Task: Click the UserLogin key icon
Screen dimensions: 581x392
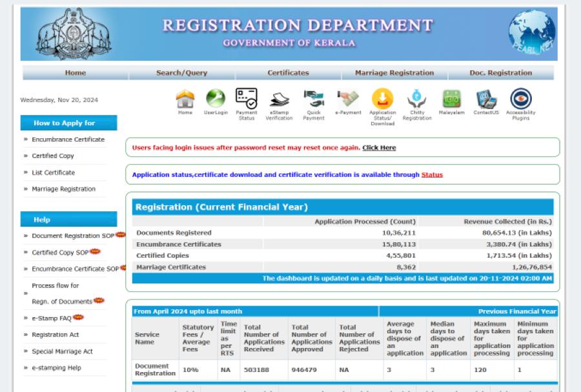Action: 216,99
